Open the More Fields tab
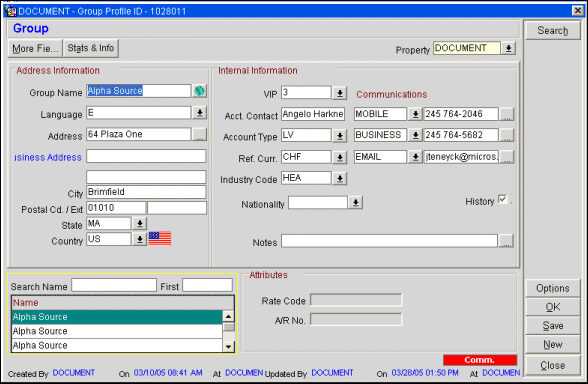 click(x=35, y=48)
